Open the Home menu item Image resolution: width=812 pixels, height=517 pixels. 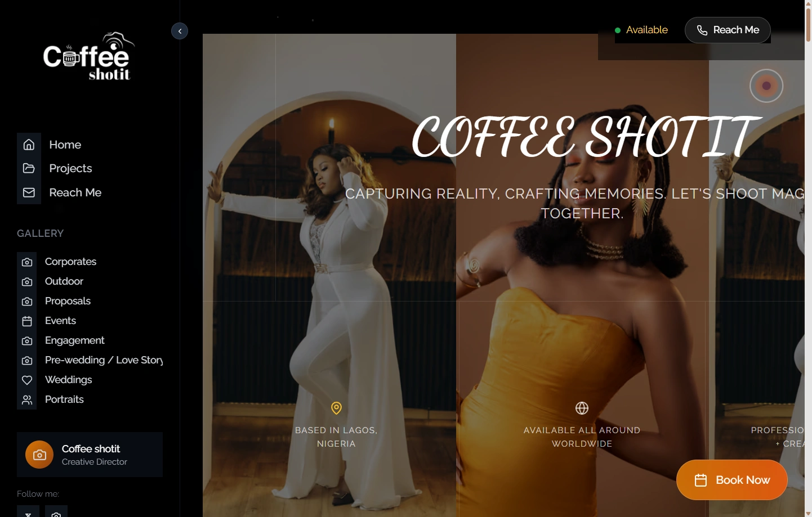tap(65, 145)
